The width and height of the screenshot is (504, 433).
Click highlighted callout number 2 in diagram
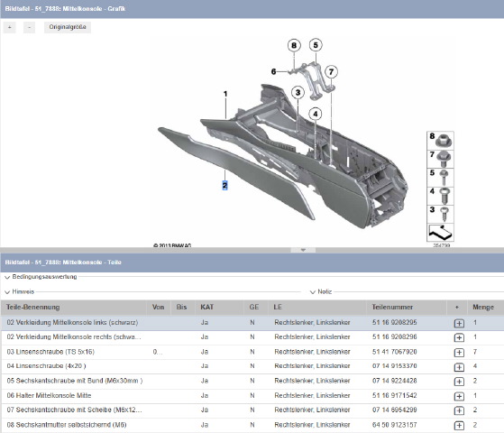coord(225,185)
